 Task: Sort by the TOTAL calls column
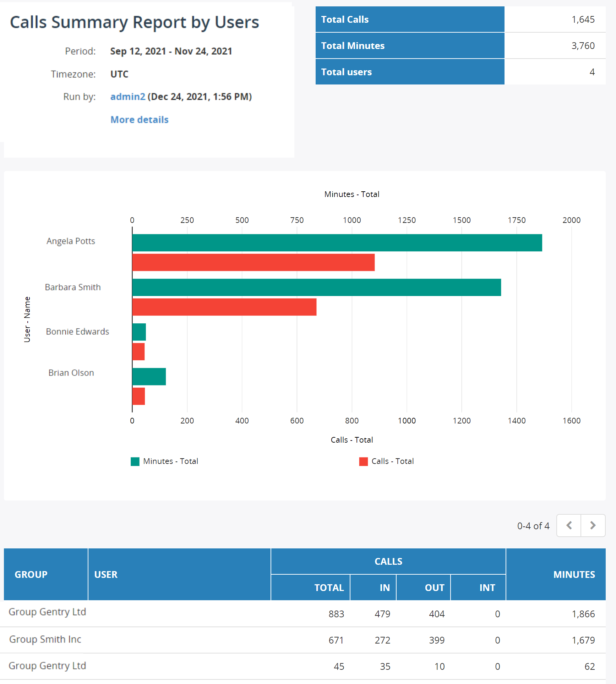click(311, 587)
